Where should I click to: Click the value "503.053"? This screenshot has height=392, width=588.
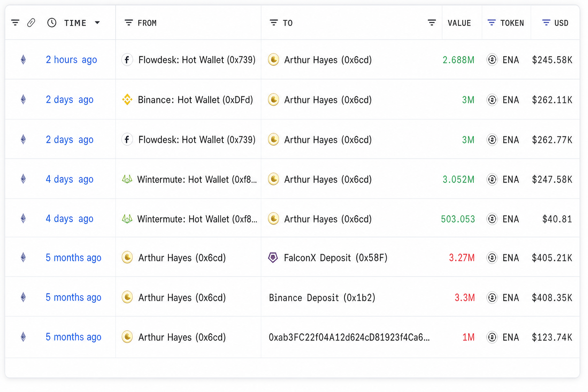458,219
